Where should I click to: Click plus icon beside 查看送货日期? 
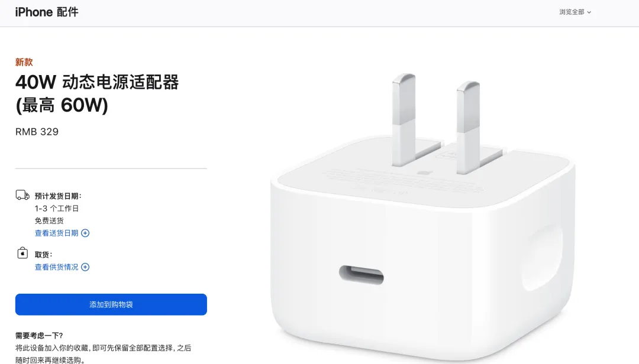click(x=85, y=233)
